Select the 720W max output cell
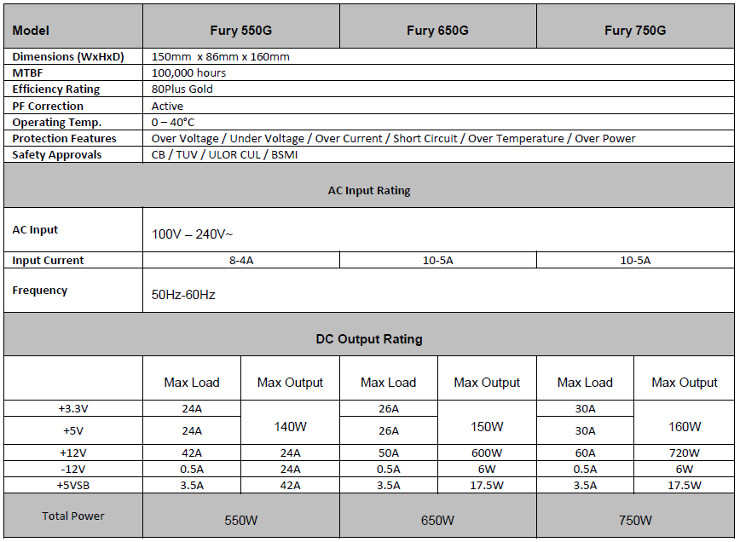The height and width of the screenshot is (542, 740). pos(684,453)
